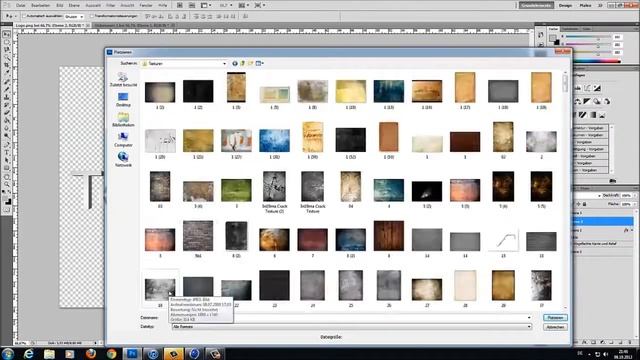Toggle Automatisch auswählen checkbox

point(24,16)
